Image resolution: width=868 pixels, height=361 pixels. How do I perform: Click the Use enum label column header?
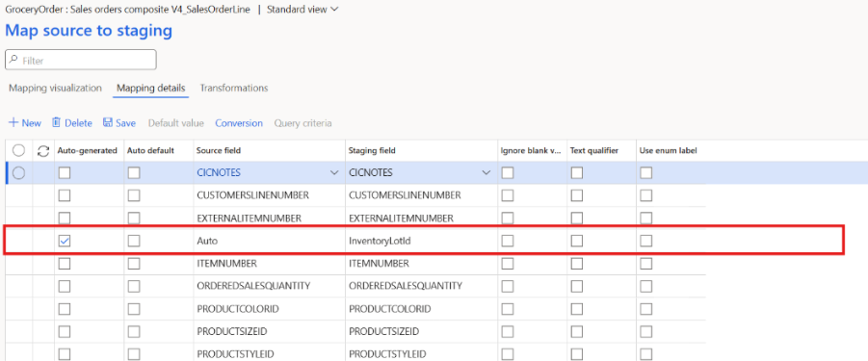tap(669, 150)
